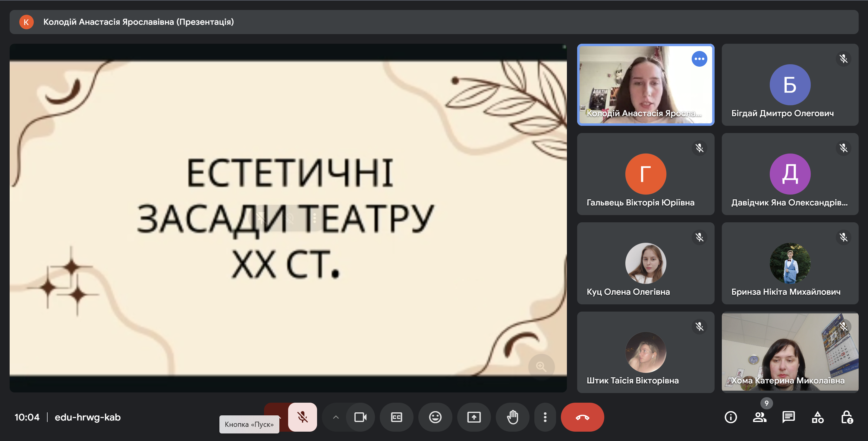Click the muted mic icon on Гальвець's tile

coord(699,148)
